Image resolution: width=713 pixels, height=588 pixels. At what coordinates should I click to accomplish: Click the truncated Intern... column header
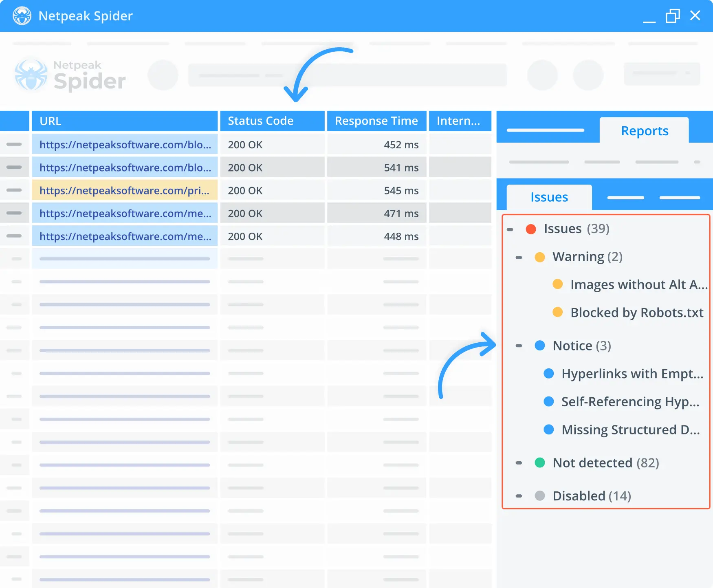point(460,121)
